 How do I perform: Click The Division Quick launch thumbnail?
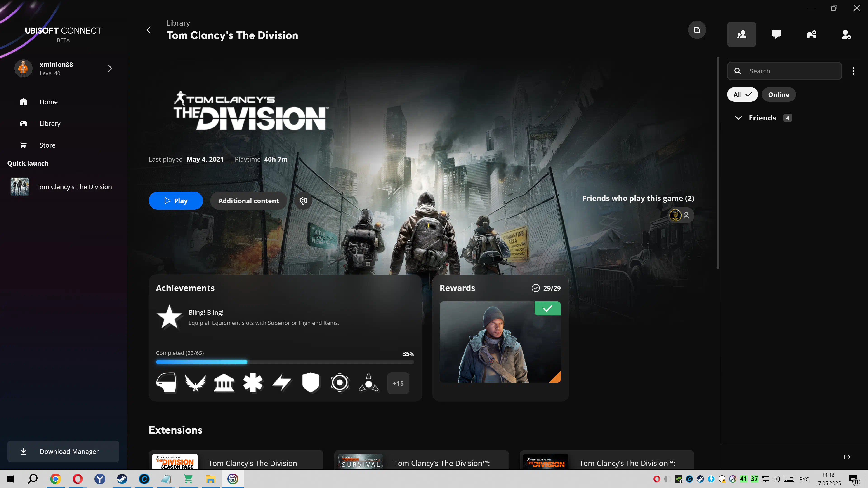pos(20,187)
